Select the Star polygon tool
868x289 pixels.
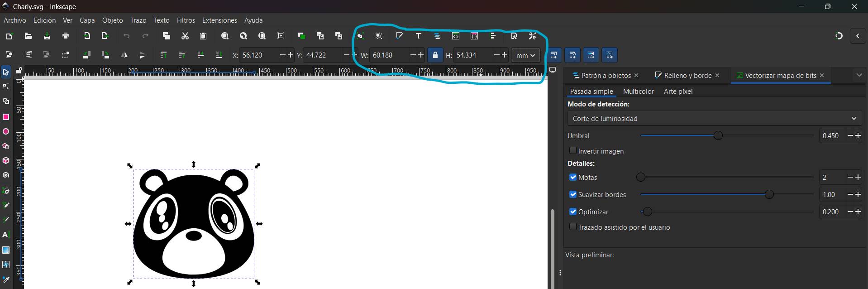point(6,146)
